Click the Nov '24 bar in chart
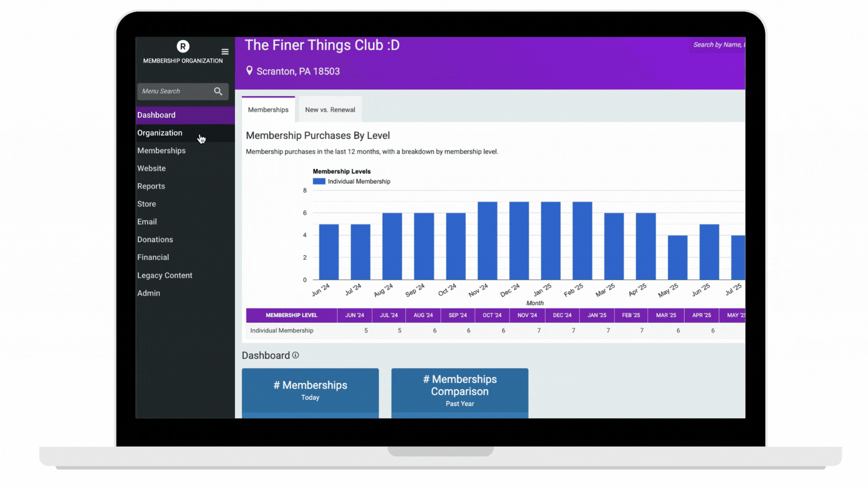Screen dimensions: 868x488 tap(487, 240)
